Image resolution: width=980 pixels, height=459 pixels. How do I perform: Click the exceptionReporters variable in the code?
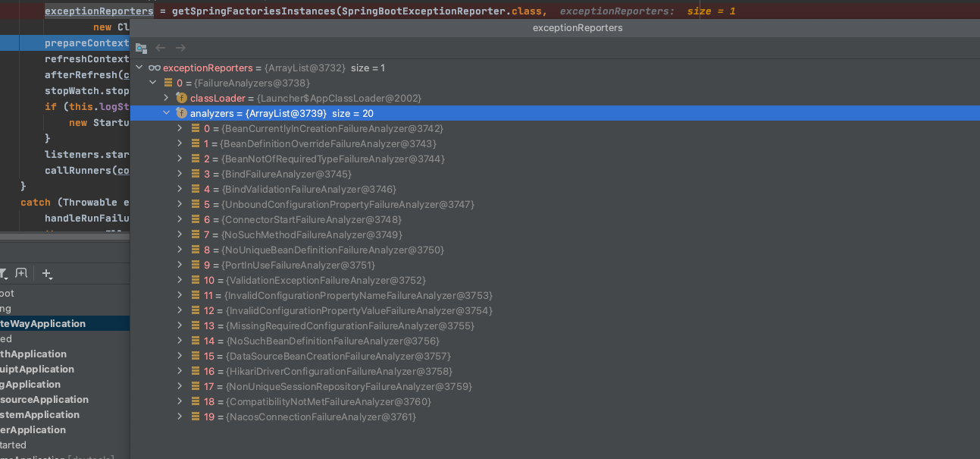pos(99,11)
